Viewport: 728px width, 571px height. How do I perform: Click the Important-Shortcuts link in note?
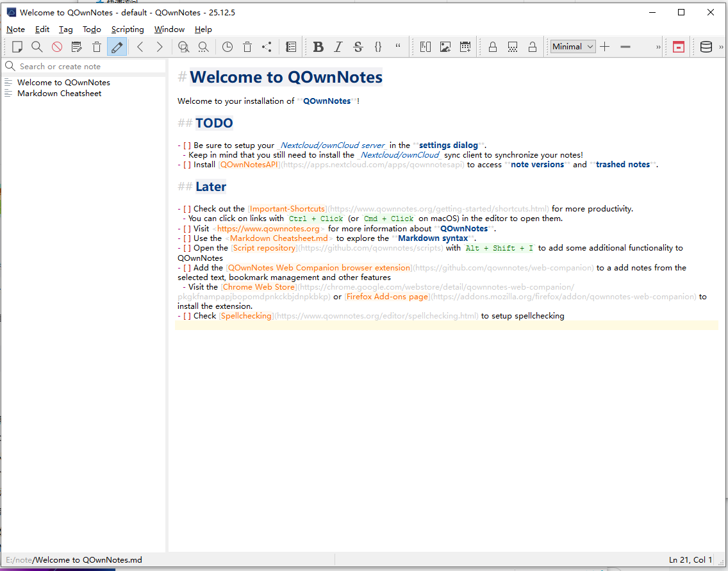point(287,209)
